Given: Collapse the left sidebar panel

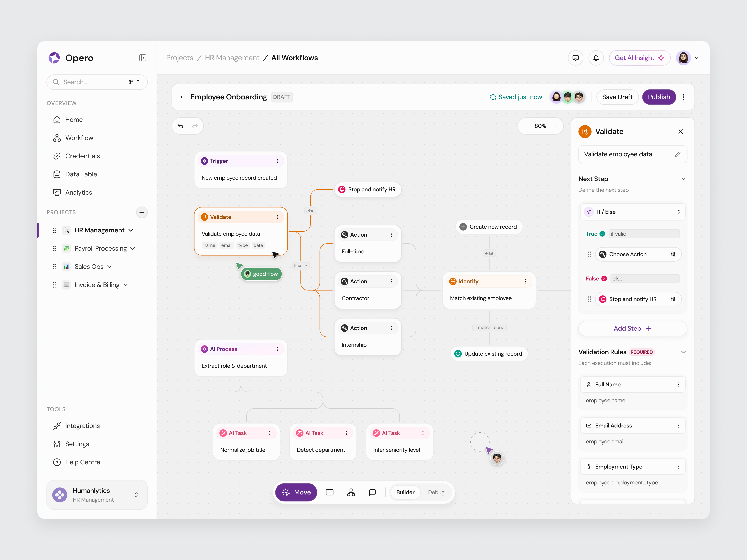Looking at the screenshot, I should (x=143, y=58).
